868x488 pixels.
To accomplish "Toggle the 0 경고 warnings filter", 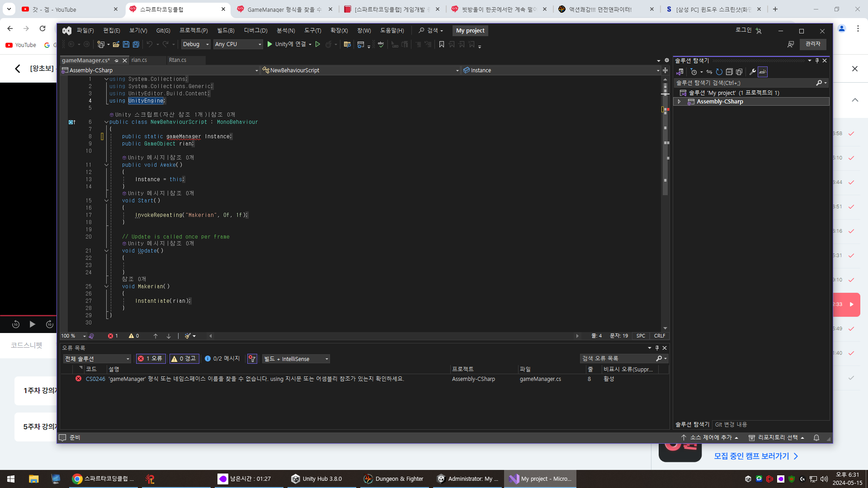I will point(184,359).
